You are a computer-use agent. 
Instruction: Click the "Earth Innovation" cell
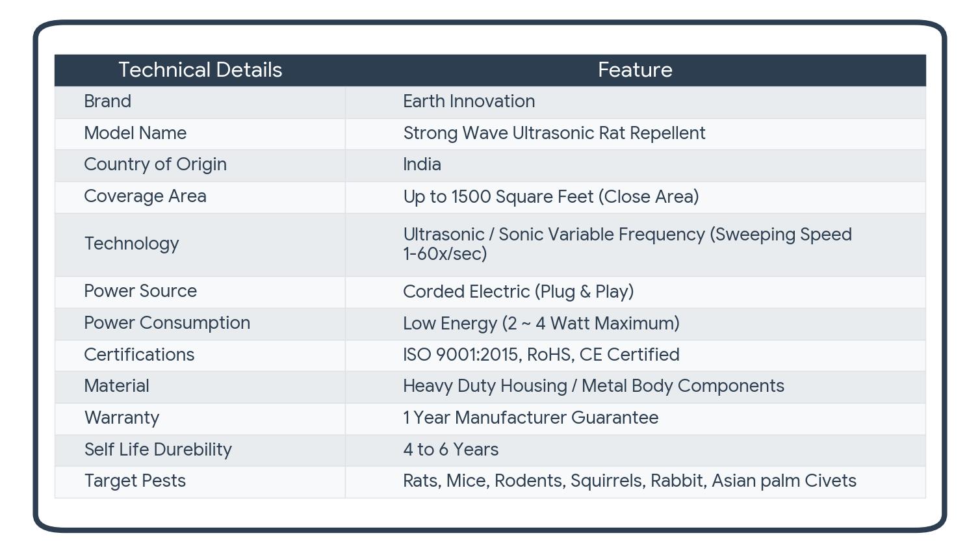[x=469, y=101]
